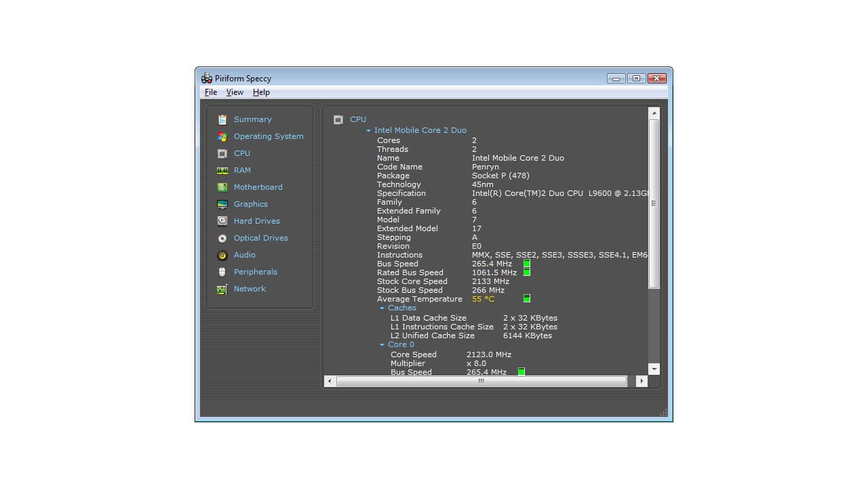Select the RAM memory icon
Image resolution: width=868 pixels, height=488 pixels.
click(x=223, y=170)
